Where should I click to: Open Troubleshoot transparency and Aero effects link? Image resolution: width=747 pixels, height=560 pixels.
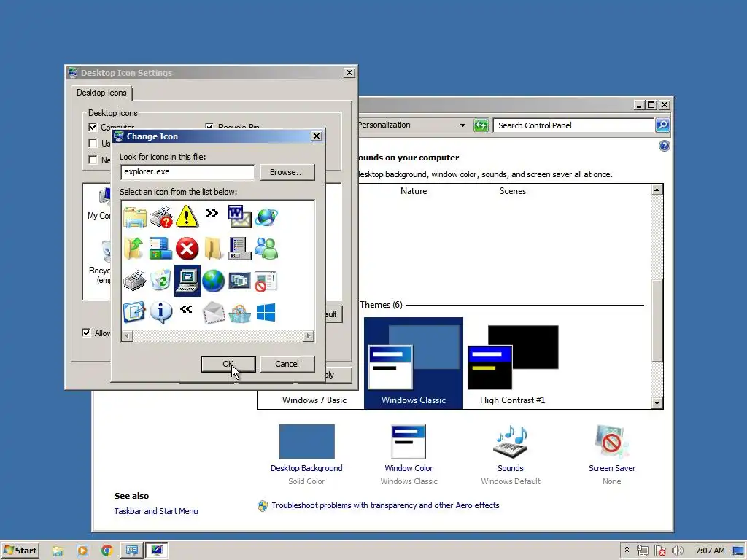(x=385, y=505)
